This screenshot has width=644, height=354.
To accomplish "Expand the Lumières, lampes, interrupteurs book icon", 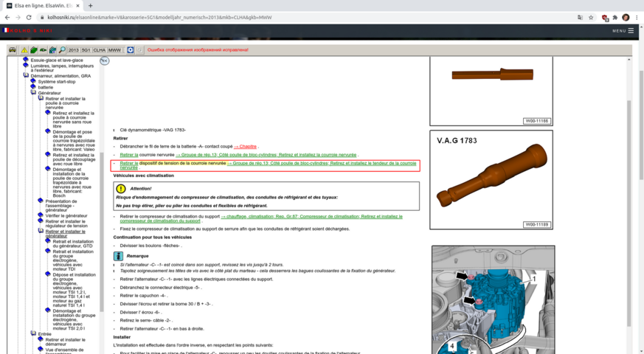I will [x=26, y=66].
